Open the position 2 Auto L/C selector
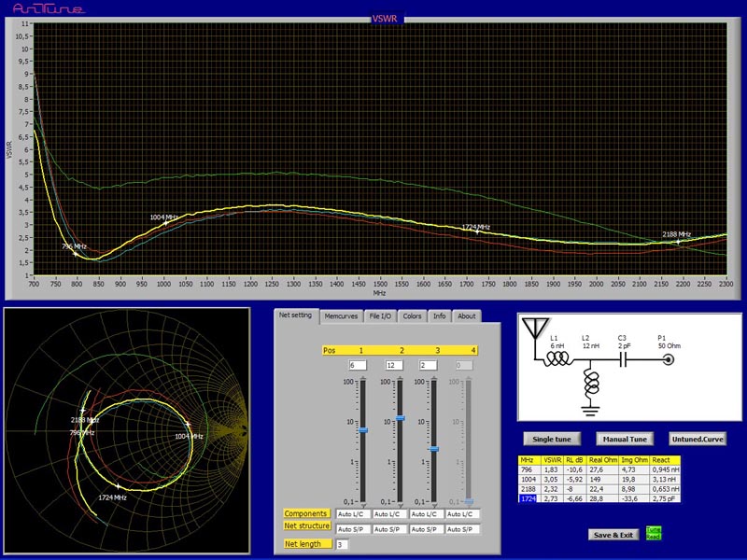 tap(389, 514)
